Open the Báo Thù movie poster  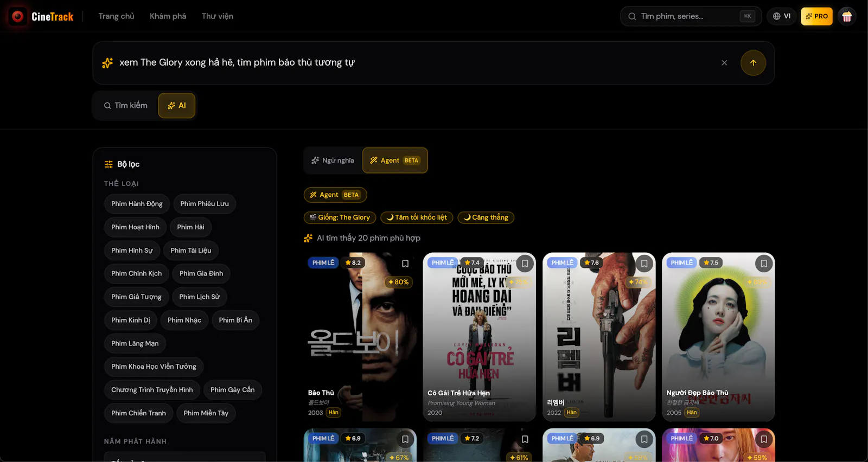[360, 337]
